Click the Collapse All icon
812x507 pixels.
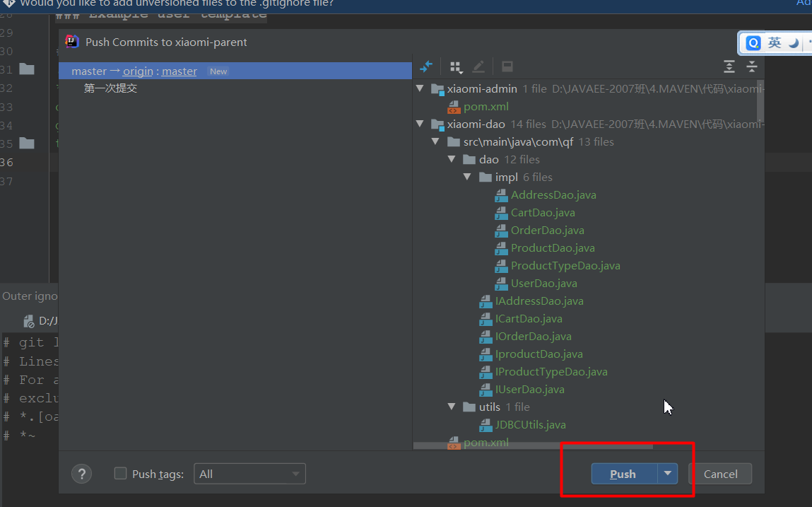coord(752,66)
